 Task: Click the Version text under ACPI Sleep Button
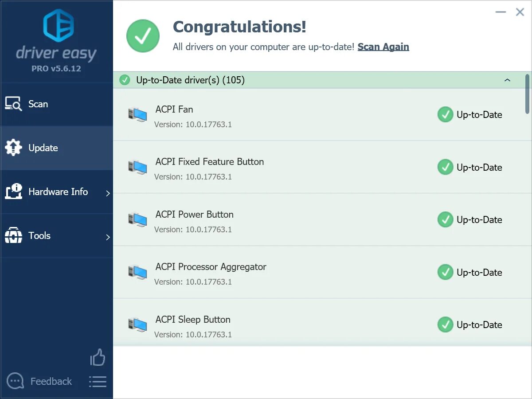(x=193, y=335)
